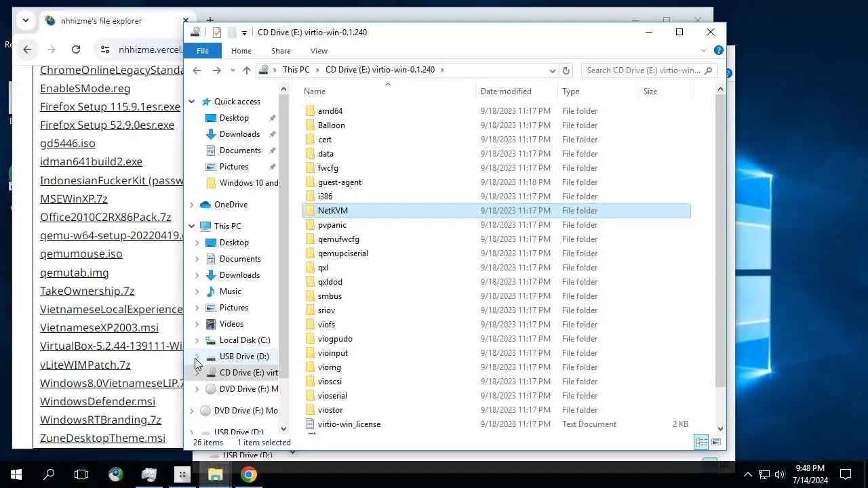
Task: Switch to the Share ribbon tab
Action: click(281, 51)
